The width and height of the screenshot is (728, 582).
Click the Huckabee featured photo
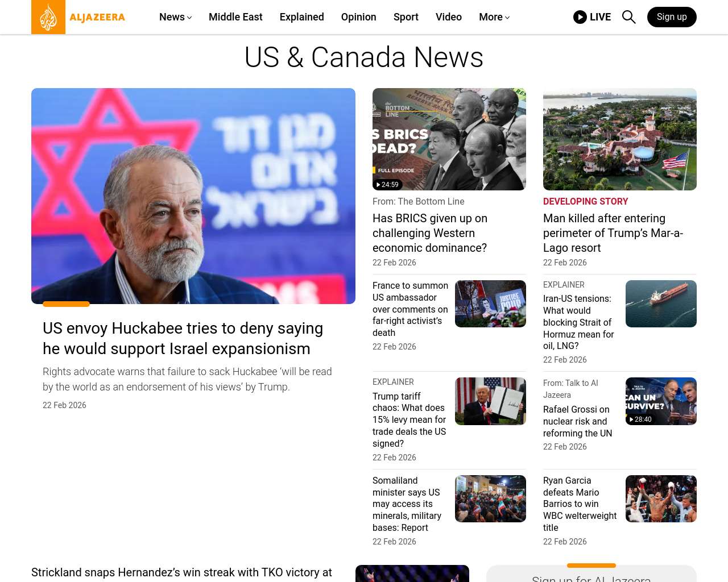tap(193, 196)
